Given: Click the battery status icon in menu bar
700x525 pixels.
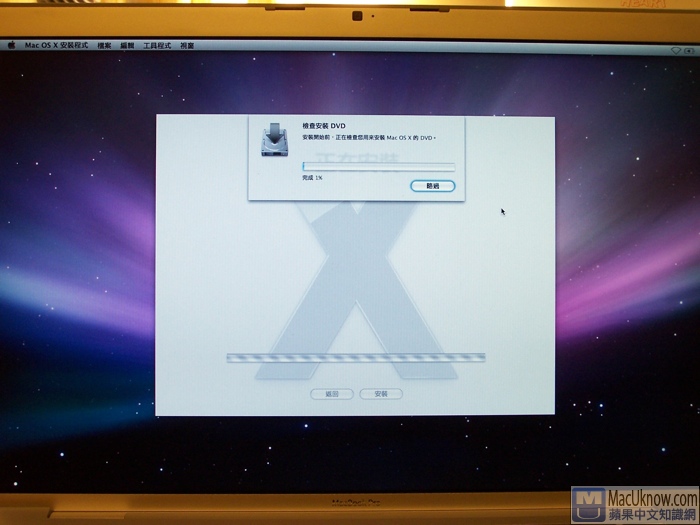Looking at the screenshot, I should 690,51.
